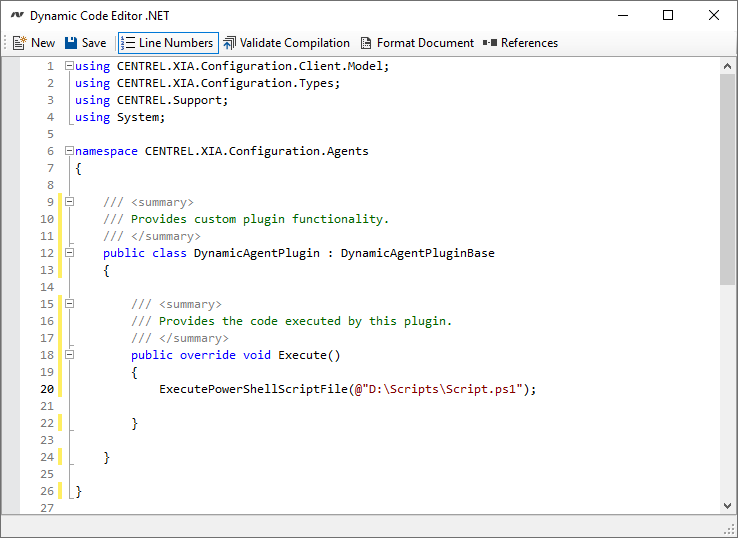Click the Format Document icon
Screen dimensions: 738x538
tap(366, 43)
